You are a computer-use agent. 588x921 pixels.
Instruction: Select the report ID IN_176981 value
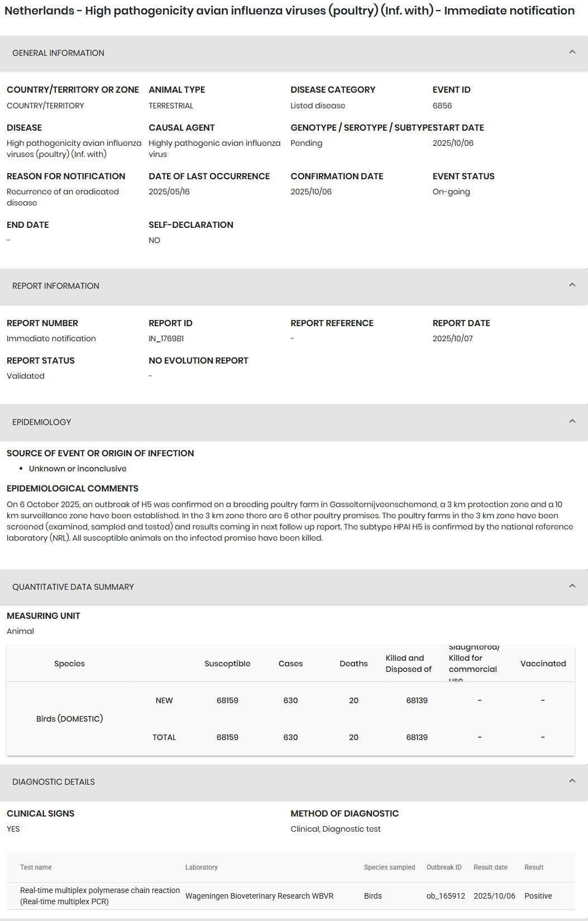pos(166,338)
